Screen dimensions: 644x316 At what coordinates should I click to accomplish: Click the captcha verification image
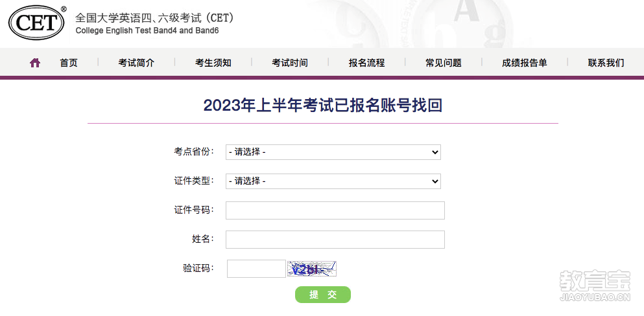pyautogui.click(x=312, y=269)
